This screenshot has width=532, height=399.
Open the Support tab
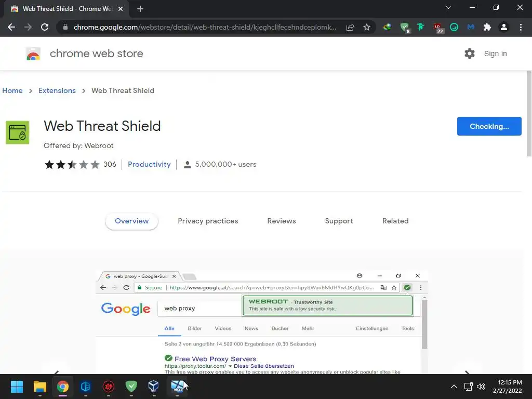tap(339, 221)
